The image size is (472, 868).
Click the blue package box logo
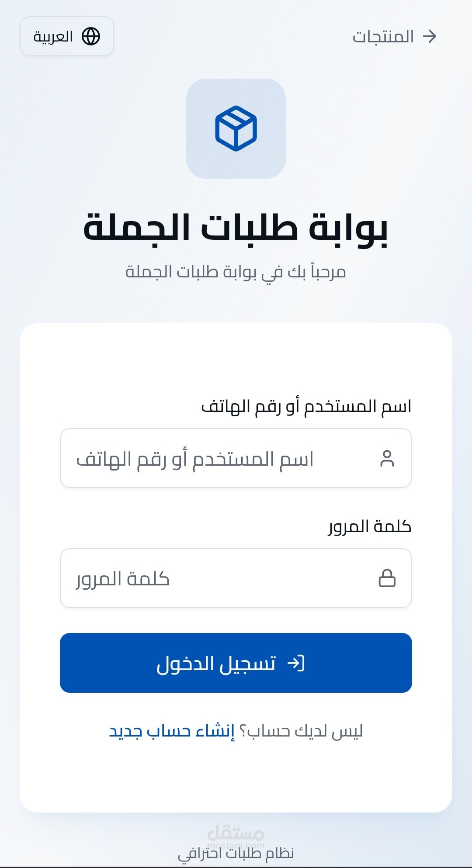pos(236,128)
